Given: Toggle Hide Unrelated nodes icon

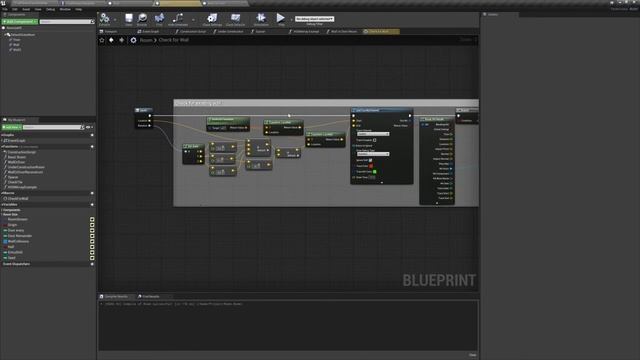Looking at the screenshot, I should point(178,19).
